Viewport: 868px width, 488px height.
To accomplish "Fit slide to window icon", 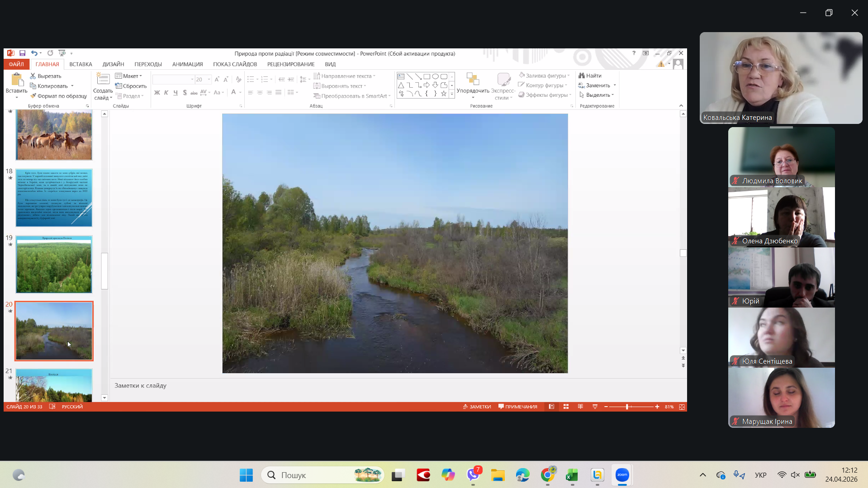I will [x=682, y=407].
